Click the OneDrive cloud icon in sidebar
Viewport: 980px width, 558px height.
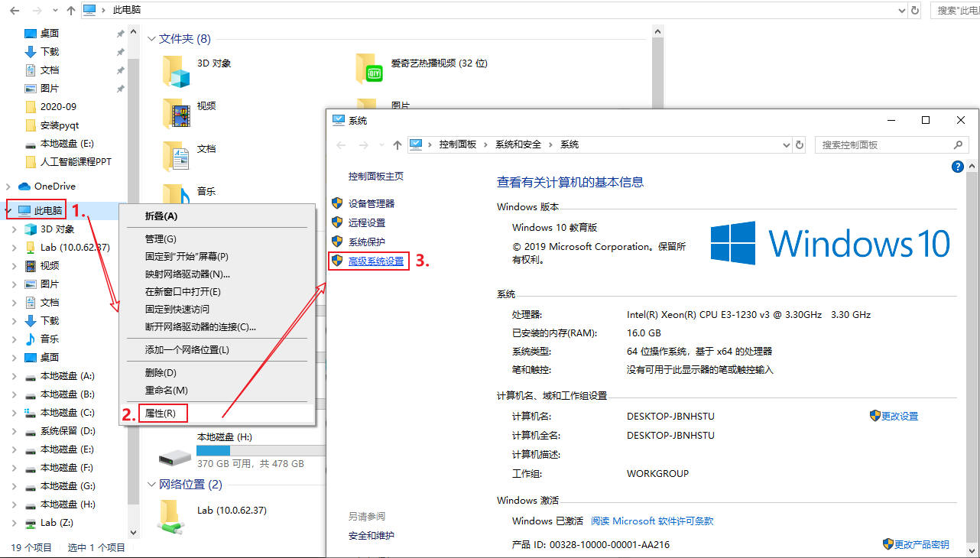[x=24, y=186]
